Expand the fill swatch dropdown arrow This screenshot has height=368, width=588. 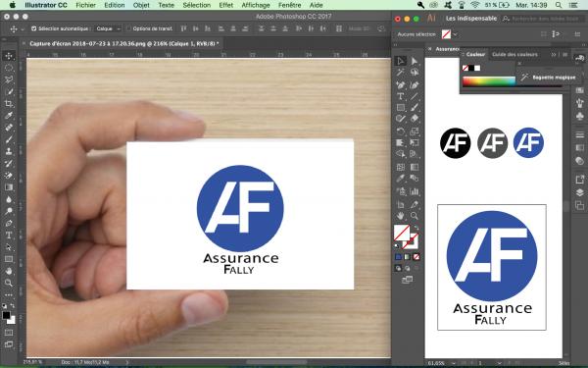455,34
